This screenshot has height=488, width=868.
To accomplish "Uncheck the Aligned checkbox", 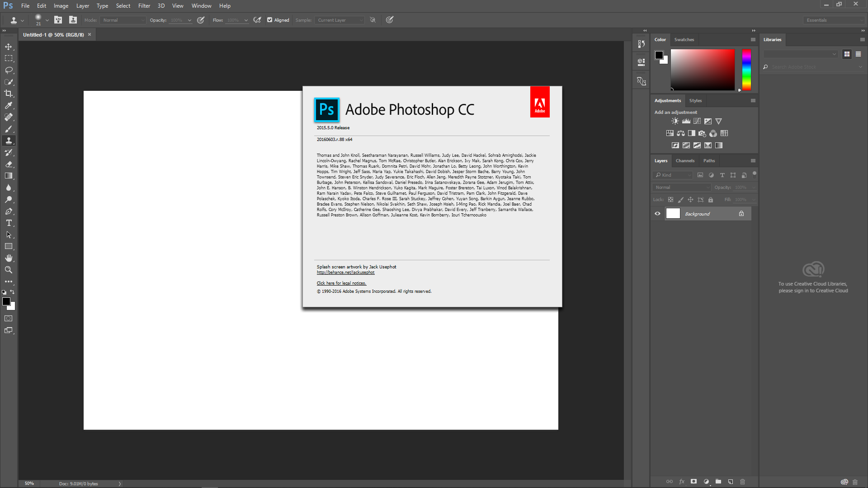I will coord(270,20).
